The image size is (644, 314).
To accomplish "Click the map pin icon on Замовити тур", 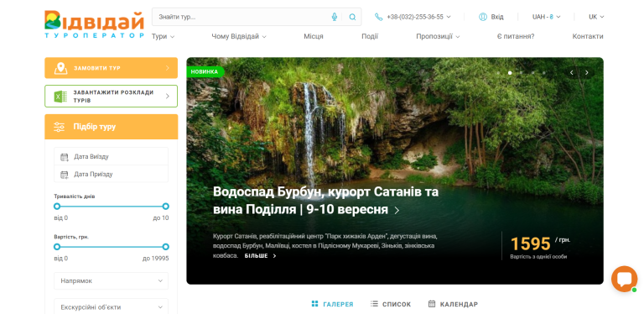I will (60, 68).
